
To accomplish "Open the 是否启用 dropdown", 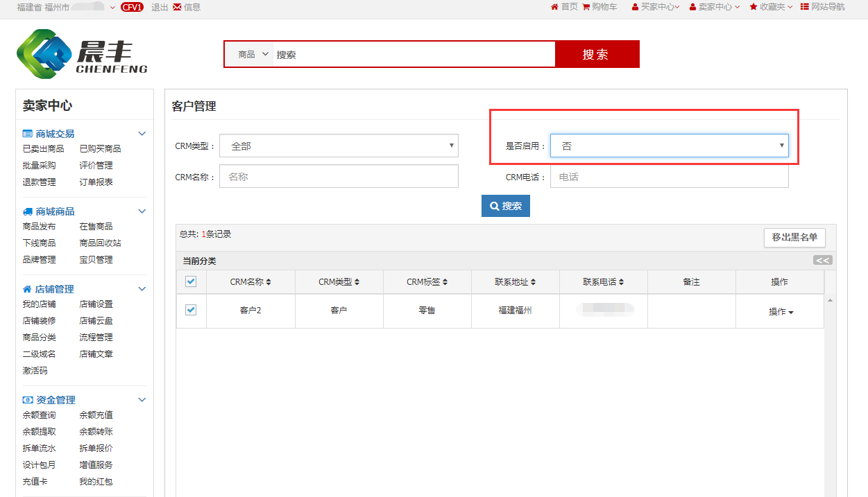I will (x=669, y=146).
